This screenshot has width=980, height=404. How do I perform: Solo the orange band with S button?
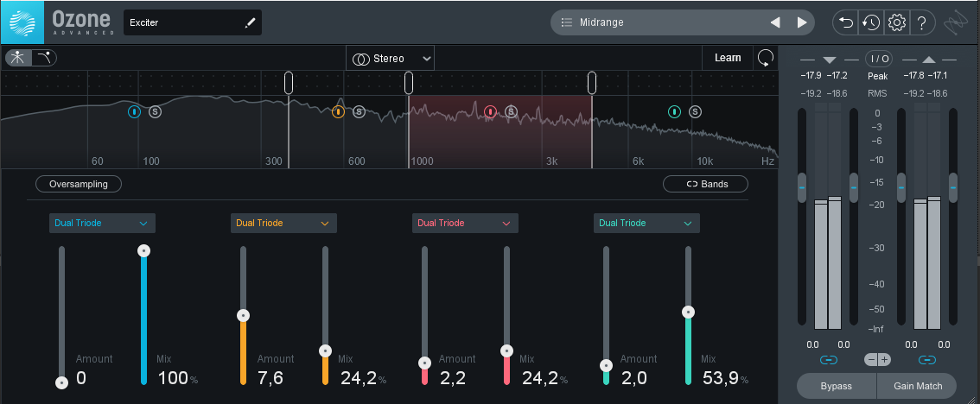(359, 111)
